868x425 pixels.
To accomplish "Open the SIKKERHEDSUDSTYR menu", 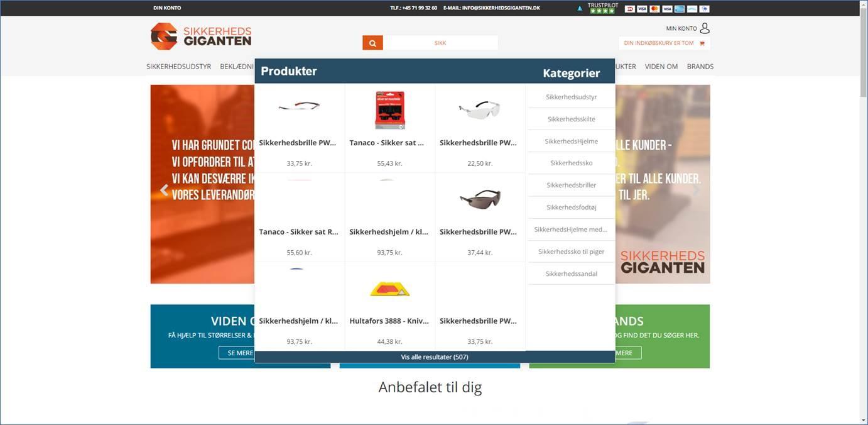I will [178, 66].
